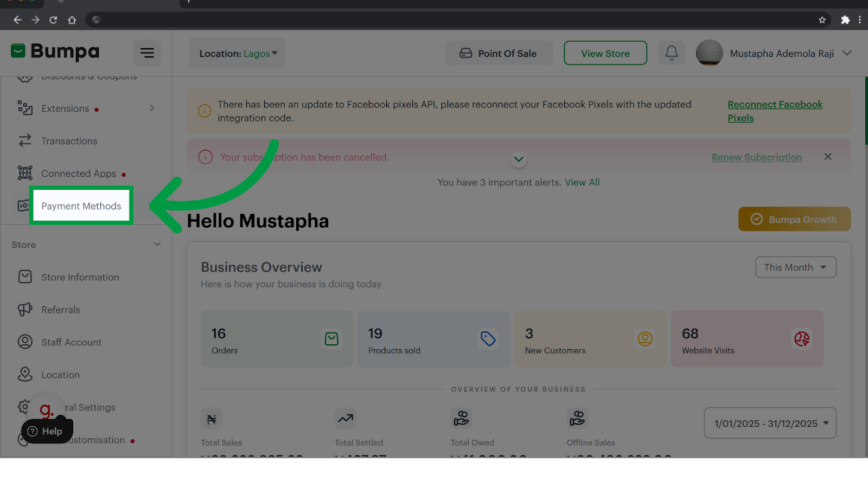Click Reconnect Facebook Pixels link
The height and width of the screenshot is (488, 868).
pos(775,111)
